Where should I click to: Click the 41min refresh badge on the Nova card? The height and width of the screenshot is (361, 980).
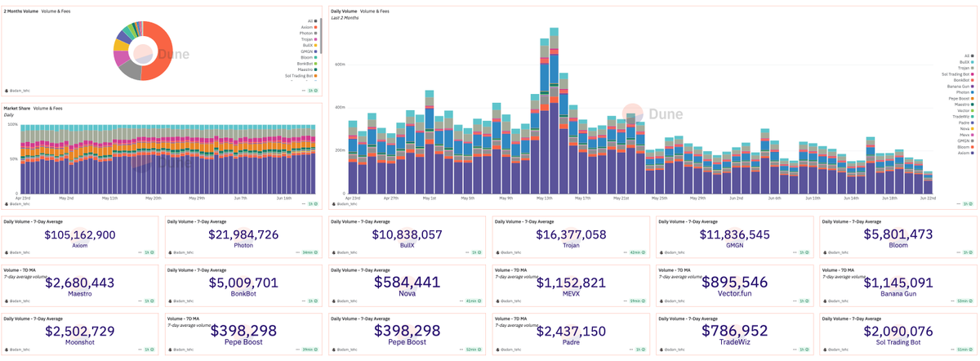point(472,301)
